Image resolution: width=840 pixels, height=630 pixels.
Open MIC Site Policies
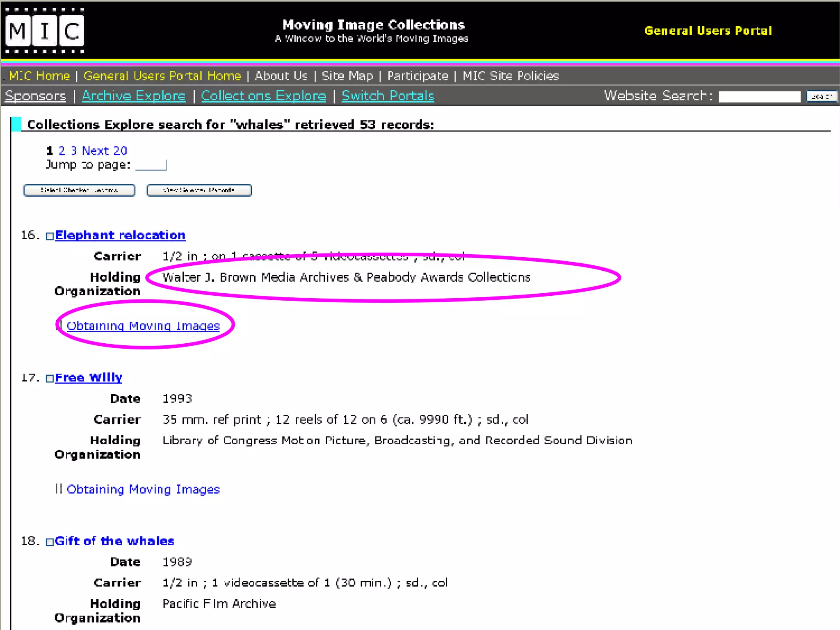(511, 76)
